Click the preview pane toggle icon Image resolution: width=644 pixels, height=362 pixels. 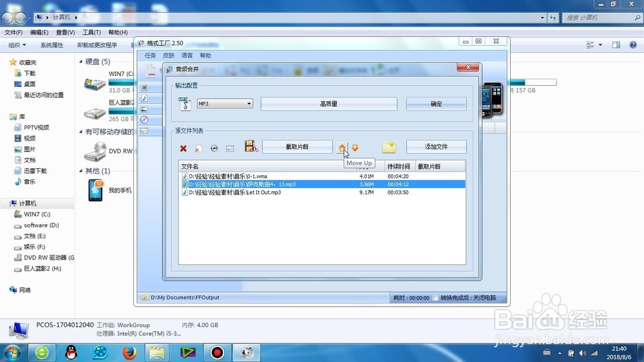[x=616, y=45]
